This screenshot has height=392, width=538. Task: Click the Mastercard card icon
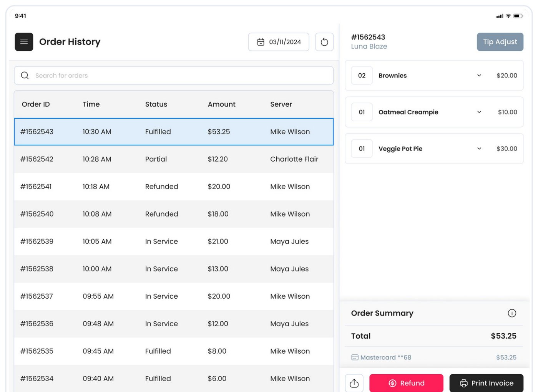coord(355,357)
